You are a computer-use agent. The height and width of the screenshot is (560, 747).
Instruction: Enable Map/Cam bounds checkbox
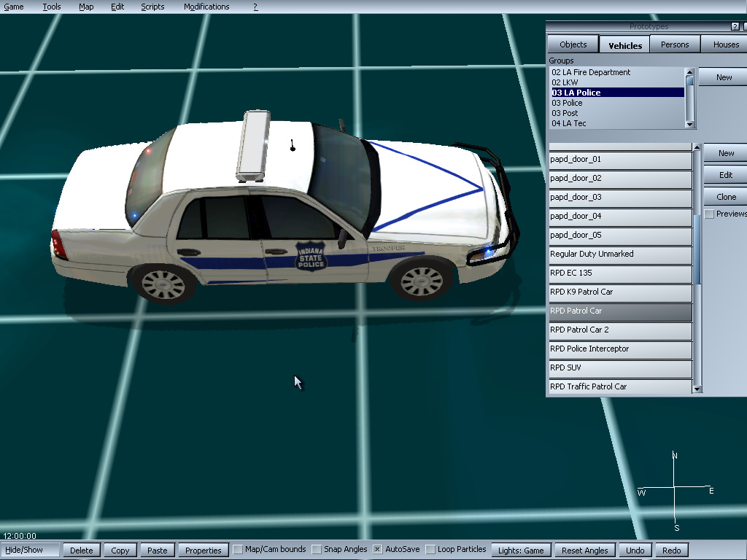click(238, 550)
